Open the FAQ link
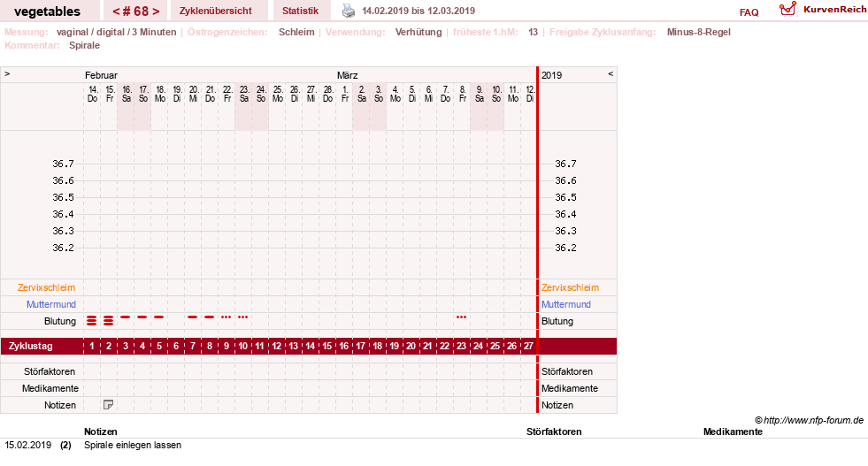Viewport: 868px width, 466px height. (x=749, y=12)
